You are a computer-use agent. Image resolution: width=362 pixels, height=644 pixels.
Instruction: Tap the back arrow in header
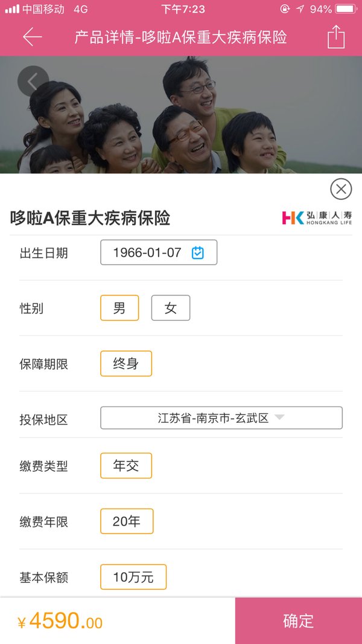click(33, 37)
